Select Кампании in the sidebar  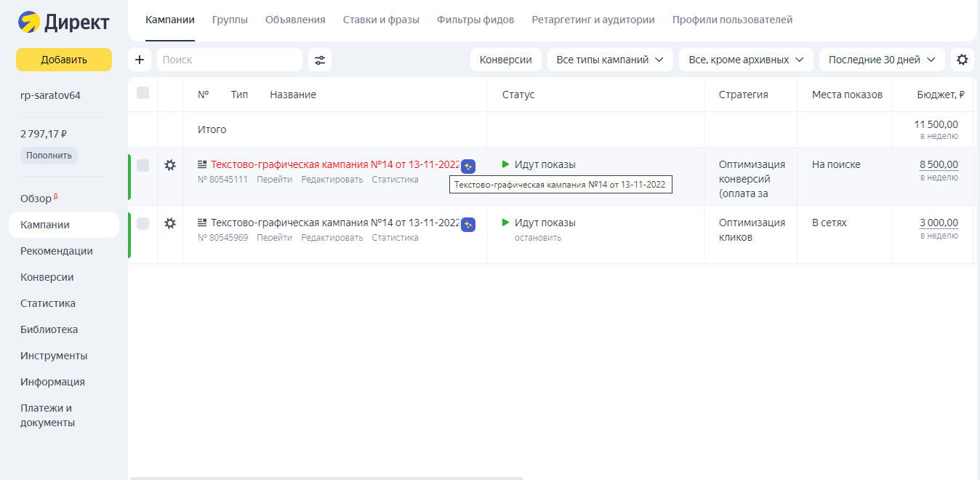tap(64, 225)
